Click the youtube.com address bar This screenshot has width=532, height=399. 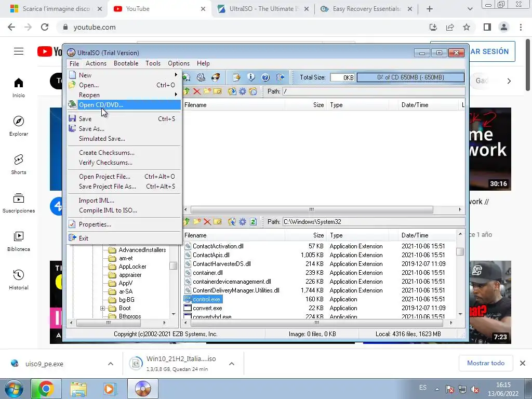click(241, 27)
